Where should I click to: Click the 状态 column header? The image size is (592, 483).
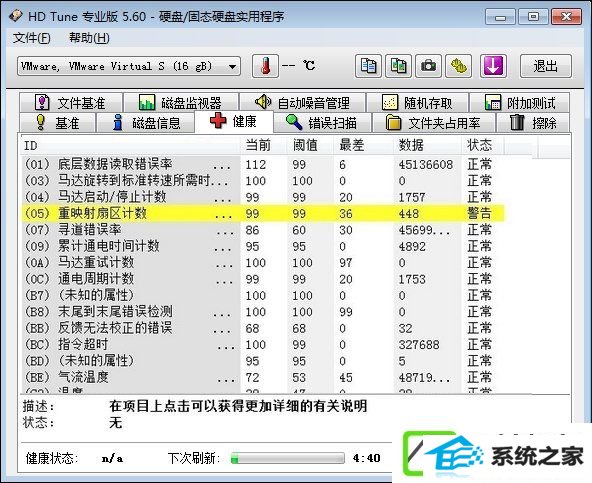[x=479, y=145]
